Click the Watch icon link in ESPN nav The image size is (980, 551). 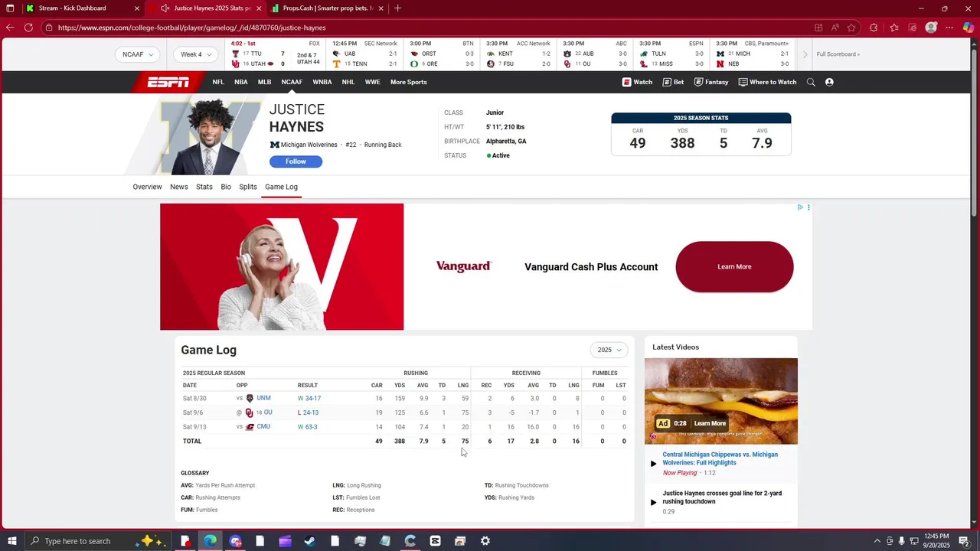click(637, 82)
